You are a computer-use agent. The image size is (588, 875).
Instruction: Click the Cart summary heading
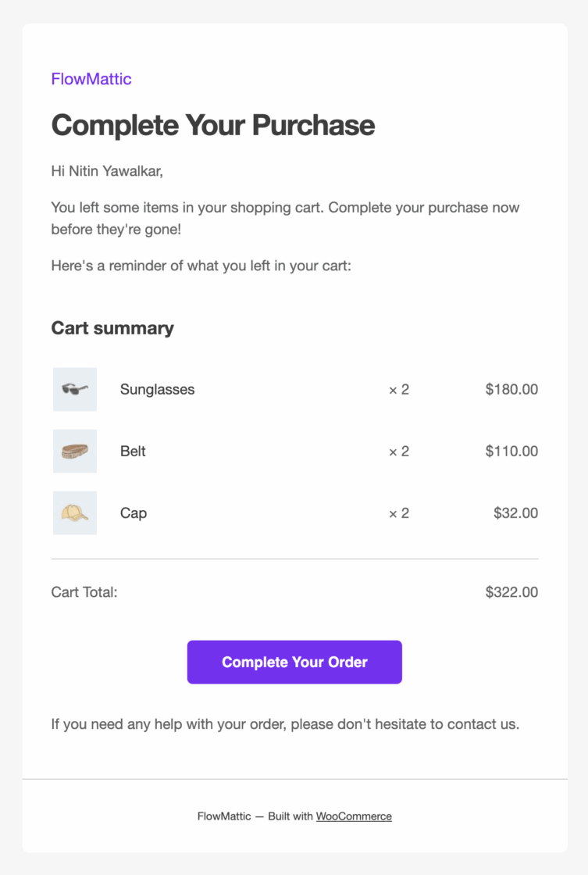[112, 328]
